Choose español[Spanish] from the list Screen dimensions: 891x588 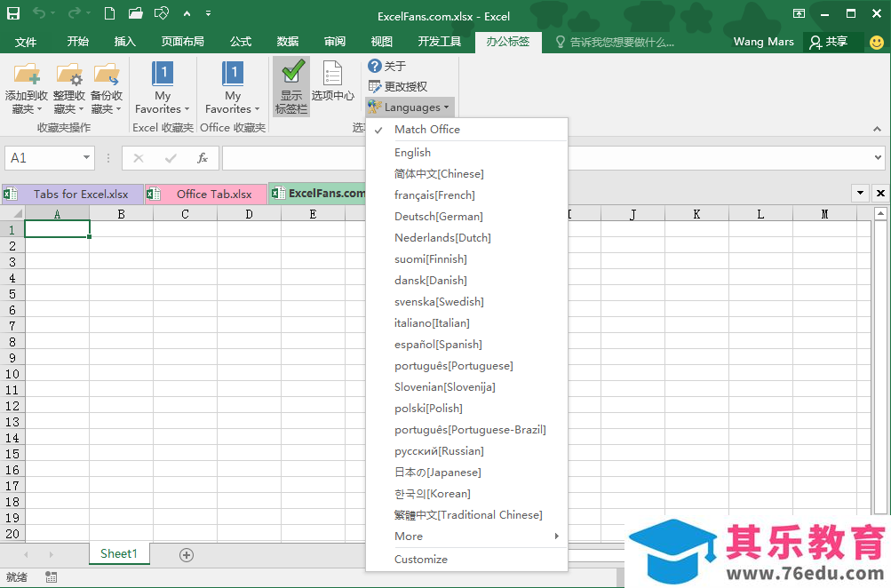click(x=466, y=345)
